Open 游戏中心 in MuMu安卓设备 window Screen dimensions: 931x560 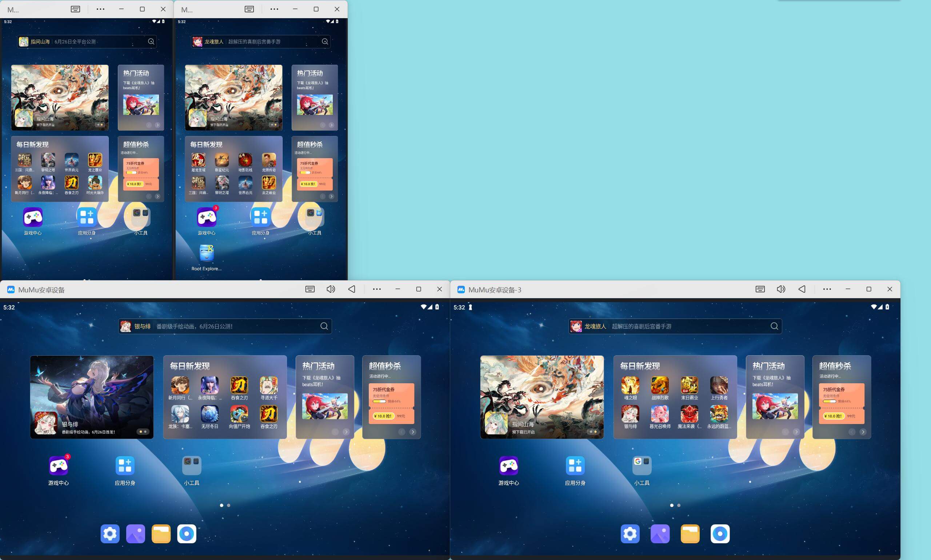(59, 466)
